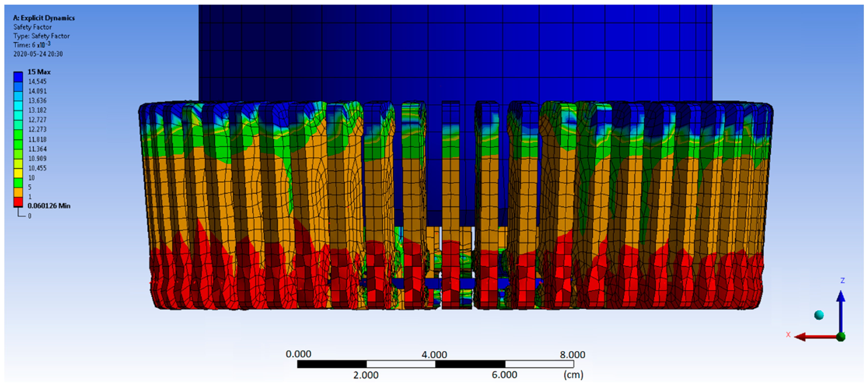
Task: Click the 'Type: Safety Factor' label
Action: [x=41, y=36]
